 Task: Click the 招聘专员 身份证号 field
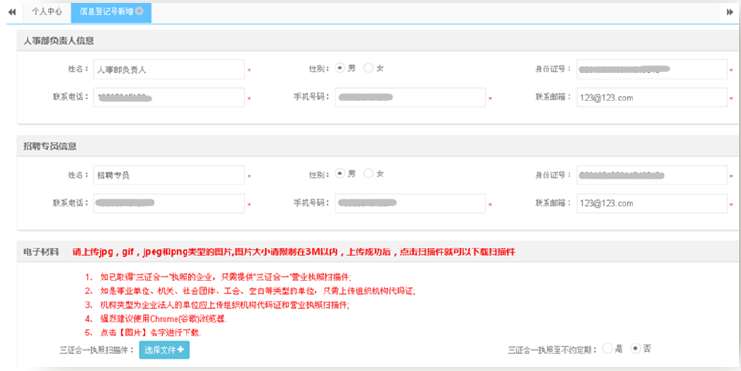pyautogui.click(x=652, y=175)
